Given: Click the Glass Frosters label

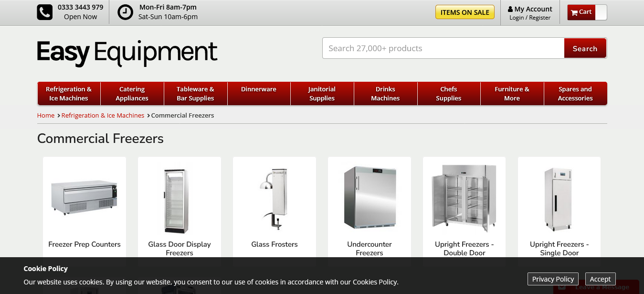Looking at the screenshot, I should coord(274,244).
